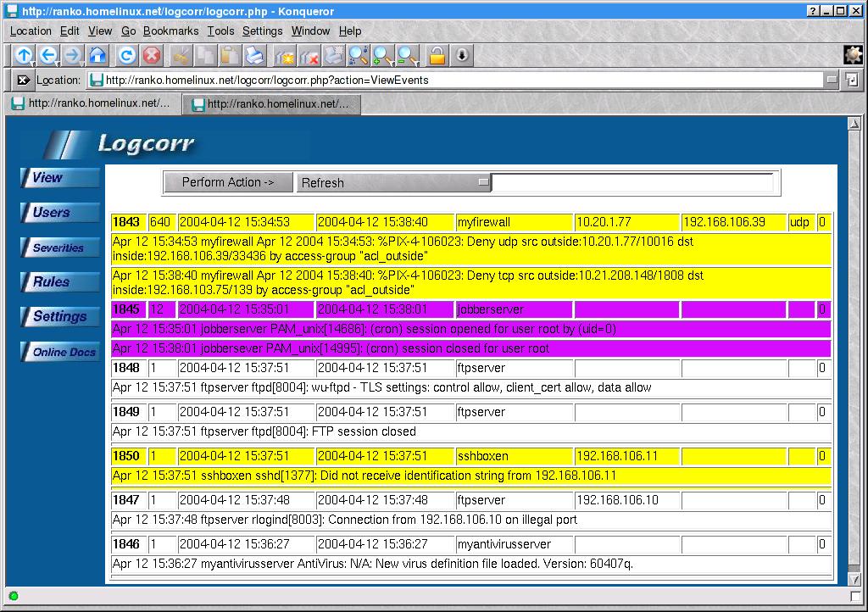Go to the Rules section in sidebar
The image size is (868, 612).
click(51, 282)
